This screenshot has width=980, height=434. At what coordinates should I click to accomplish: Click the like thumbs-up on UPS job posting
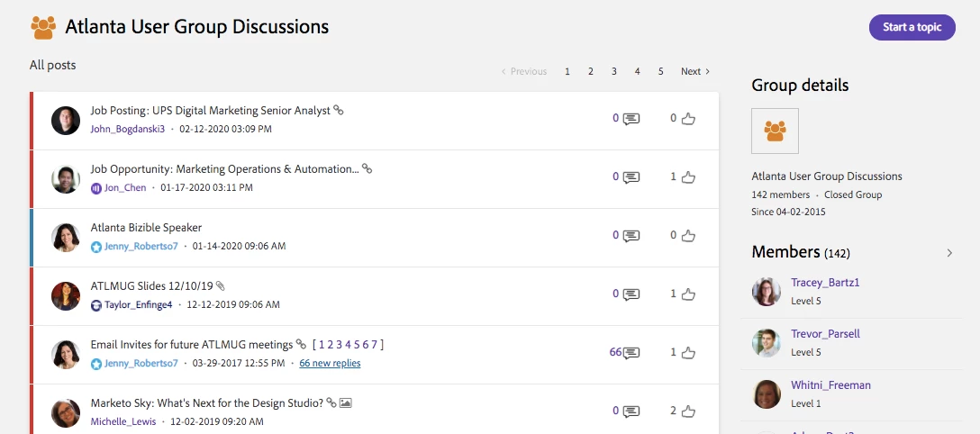tap(688, 118)
